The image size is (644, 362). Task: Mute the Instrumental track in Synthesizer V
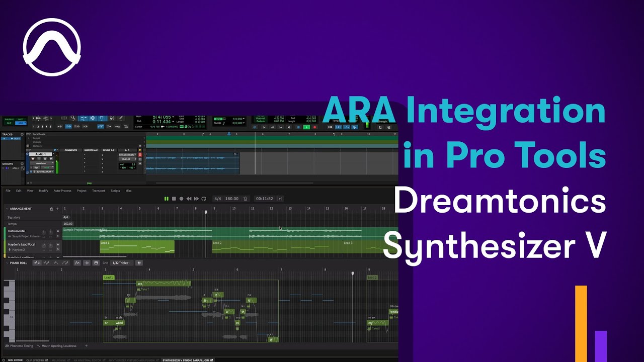point(58,231)
